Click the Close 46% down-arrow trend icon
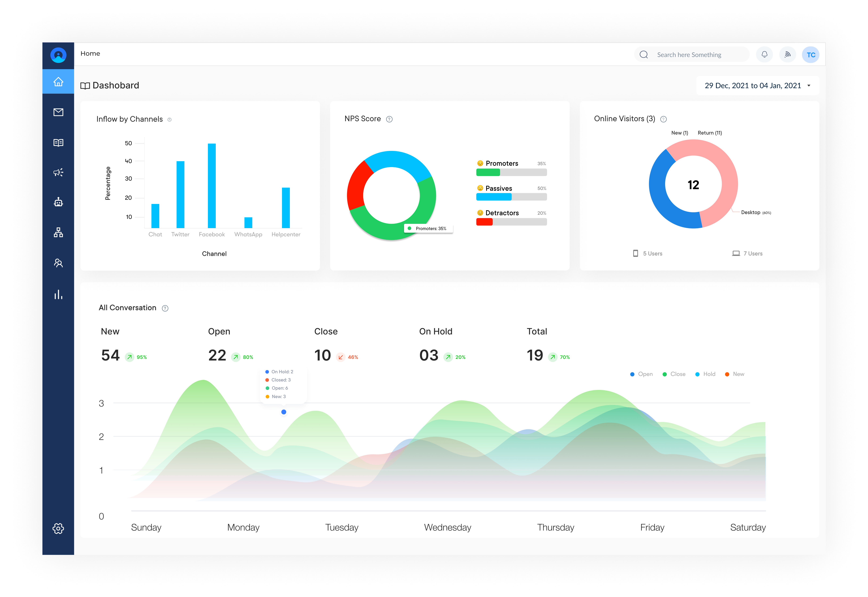The height and width of the screenshot is (597, 868). 340,357
